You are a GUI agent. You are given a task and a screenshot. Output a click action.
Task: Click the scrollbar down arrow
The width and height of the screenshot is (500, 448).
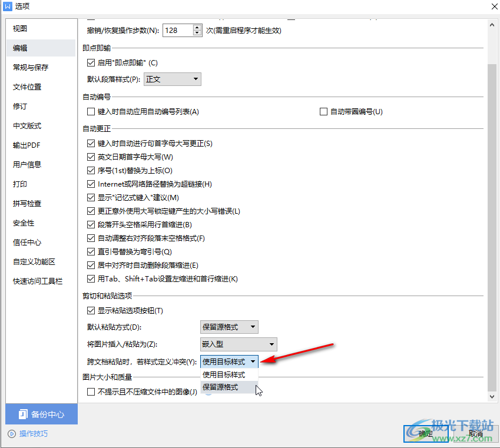coord(492,397)
